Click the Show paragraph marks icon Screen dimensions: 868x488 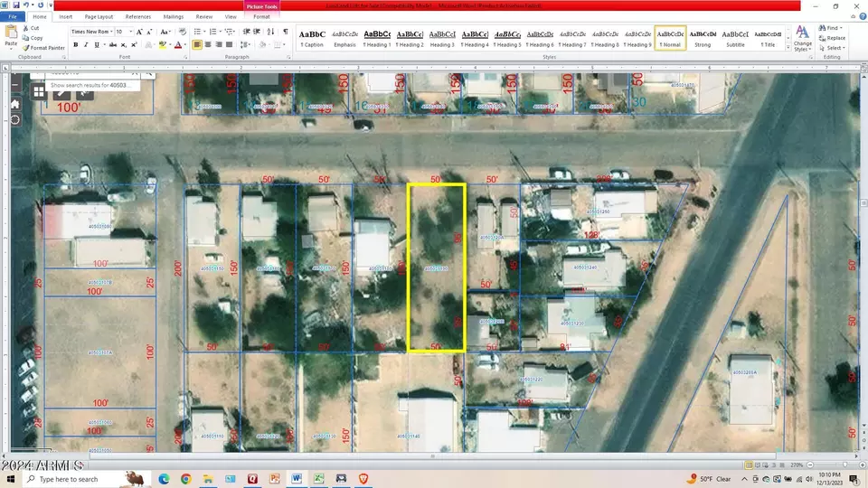(286, 32)
